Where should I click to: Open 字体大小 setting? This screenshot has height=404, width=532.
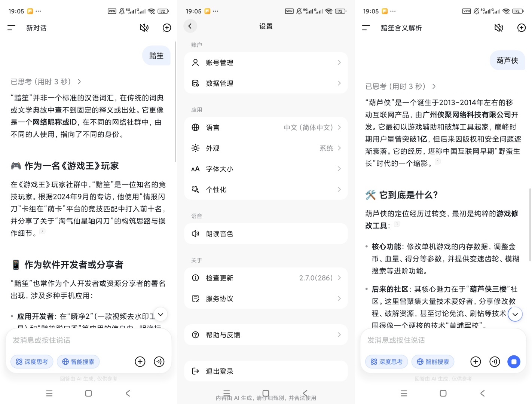[266, 169]
